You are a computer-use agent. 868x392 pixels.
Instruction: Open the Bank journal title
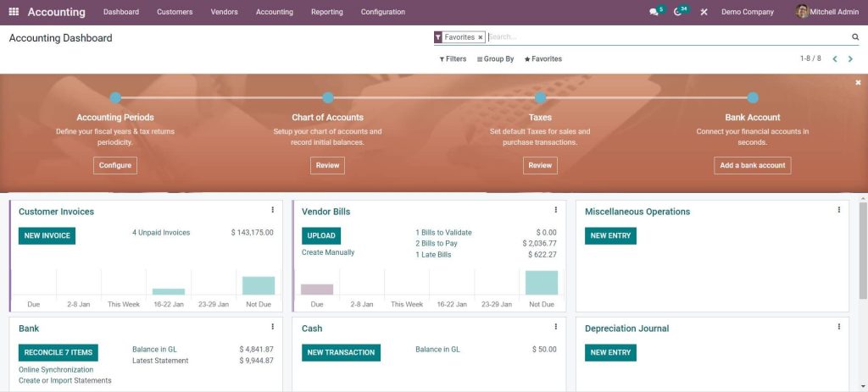point(29,329)
